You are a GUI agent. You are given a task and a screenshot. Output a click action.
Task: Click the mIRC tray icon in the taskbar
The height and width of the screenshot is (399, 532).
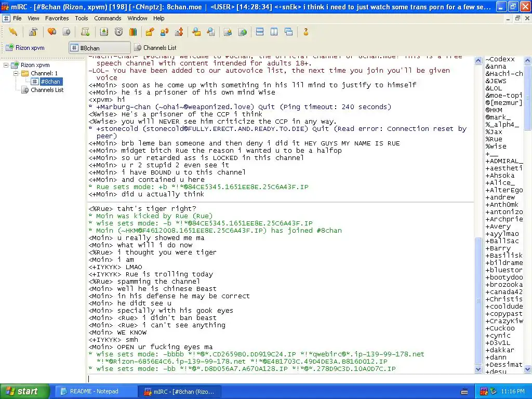[x=484, y=392]
